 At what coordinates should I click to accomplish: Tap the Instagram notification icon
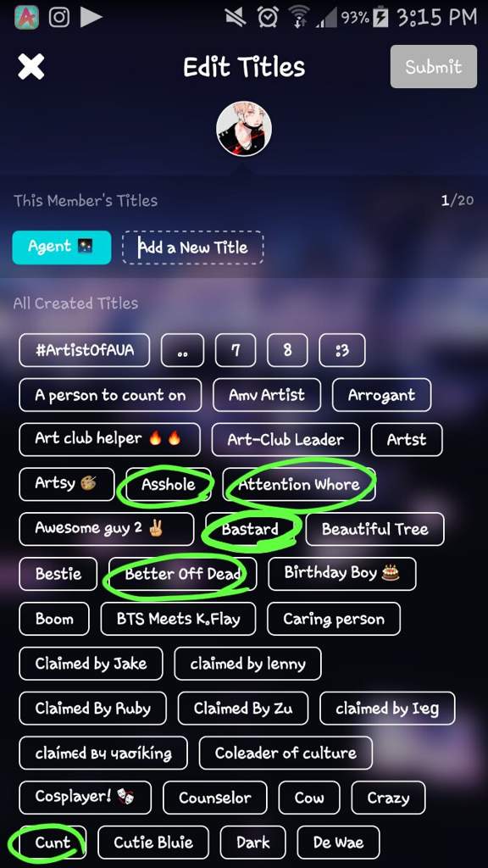59,17
